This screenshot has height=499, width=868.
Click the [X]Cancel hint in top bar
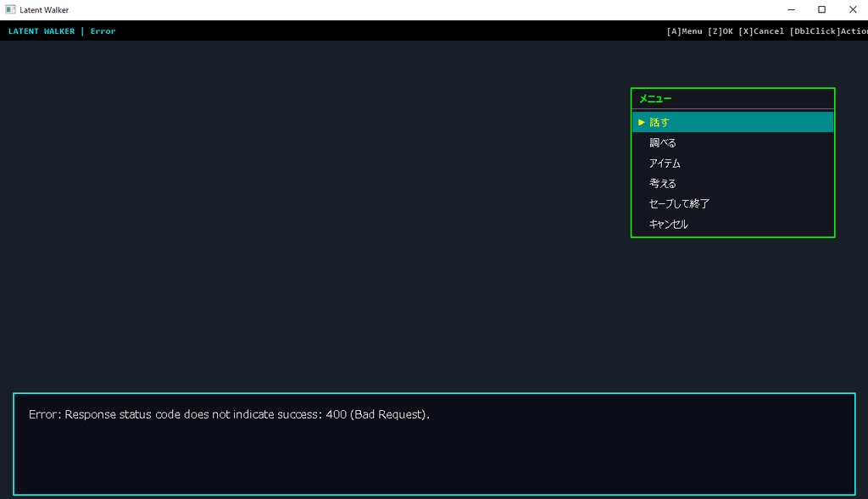pyautogui.click(x=761, y=31)
